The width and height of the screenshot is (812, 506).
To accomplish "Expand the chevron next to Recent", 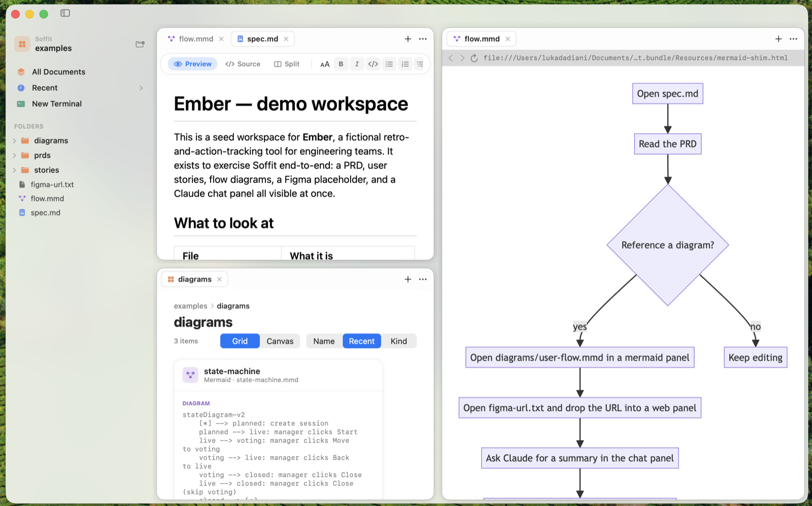I will [x=141, y=88].
